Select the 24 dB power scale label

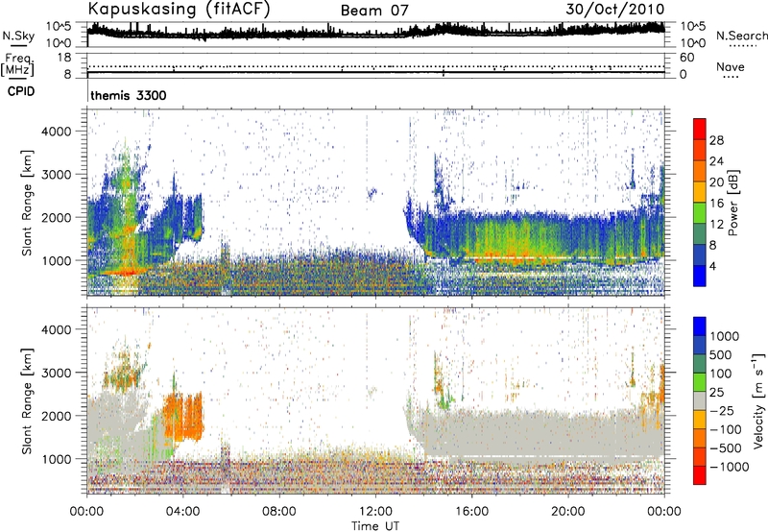(716, 161)
